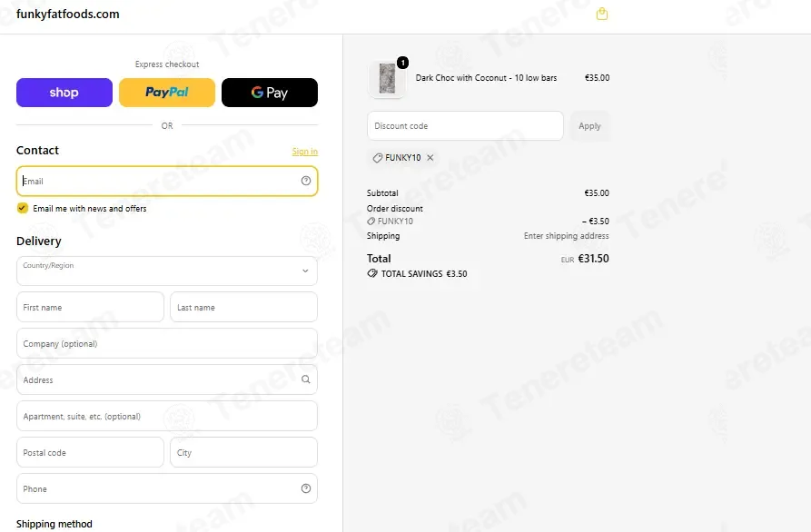Uncheck Email me with news and offers
Image resolution: width=811 pixels, height=532 pixels.
tap(22, 209)
